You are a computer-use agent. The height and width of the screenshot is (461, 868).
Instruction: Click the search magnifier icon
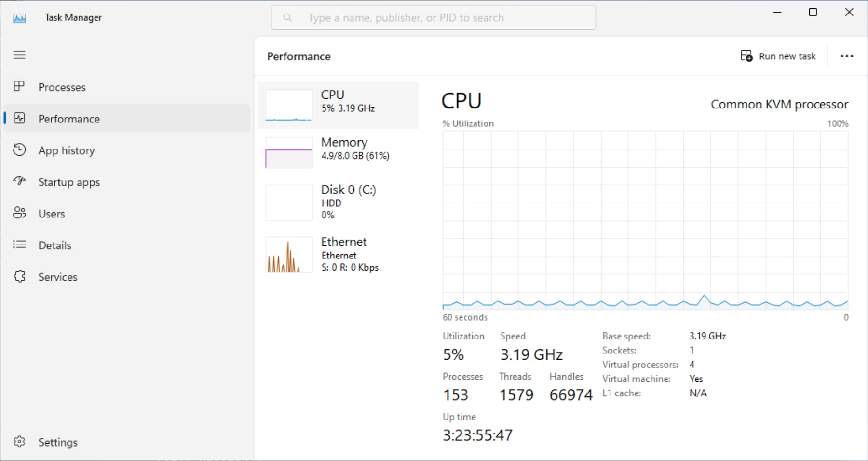click(x=288, y=17)
